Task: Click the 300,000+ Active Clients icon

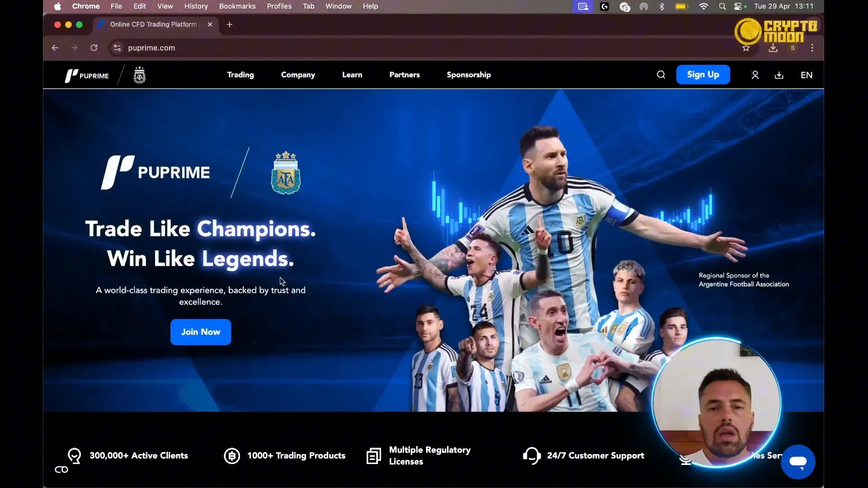Action: coord(75,456)
